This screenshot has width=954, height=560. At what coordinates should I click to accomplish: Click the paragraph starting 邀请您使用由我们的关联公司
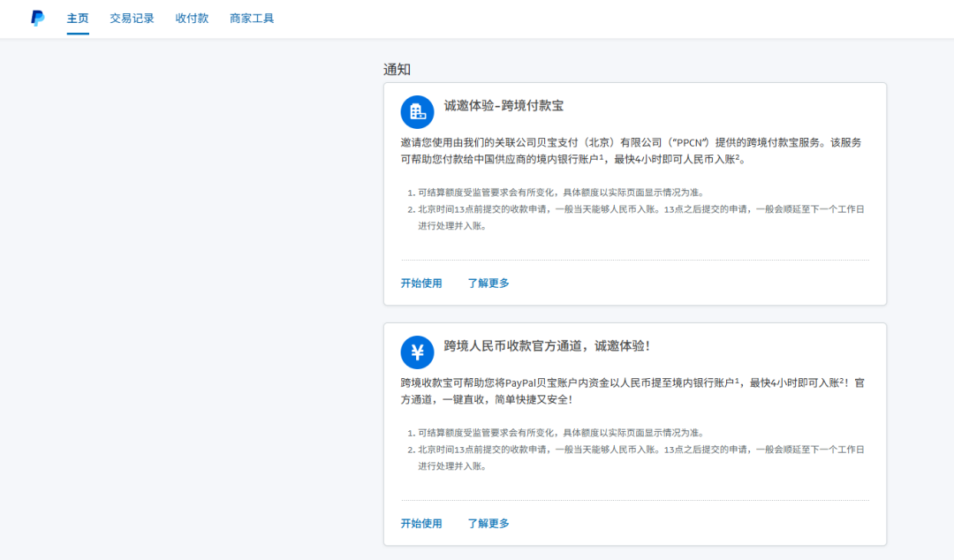631,151
